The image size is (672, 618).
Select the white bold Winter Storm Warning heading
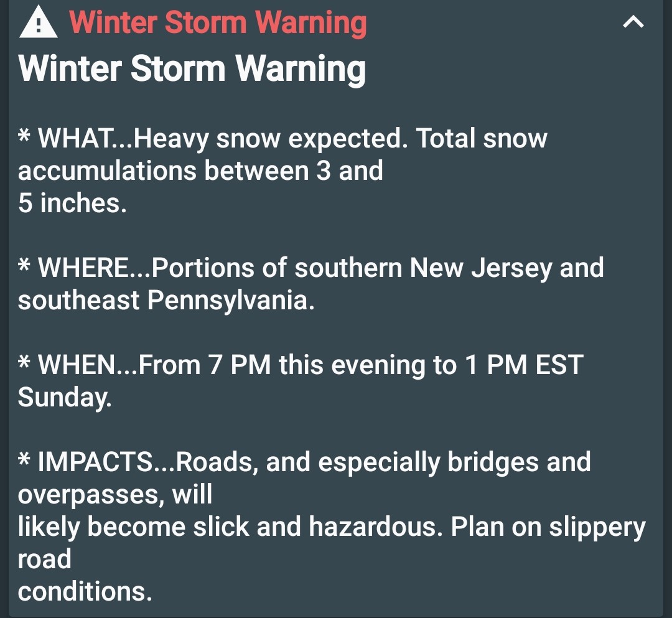click(192, 68)
